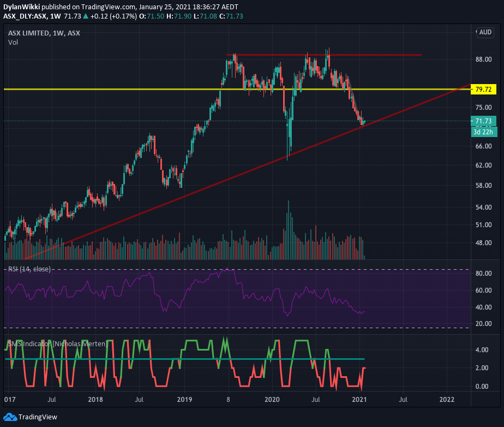Screen dimensions: 504x427
Task: Click the 51.00 price axis label
Action: 483,224
